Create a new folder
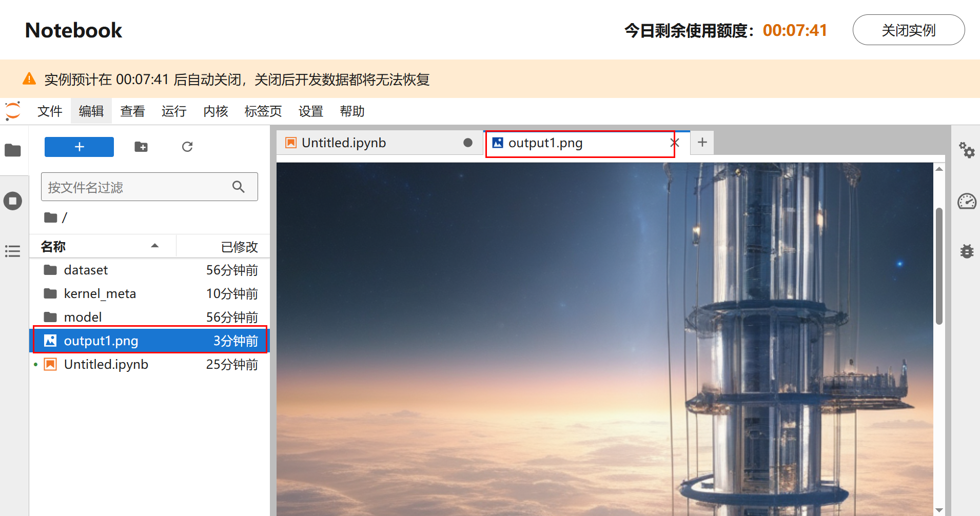The height and width of the screenshot is (516, 980). click(x=141, y=147)
